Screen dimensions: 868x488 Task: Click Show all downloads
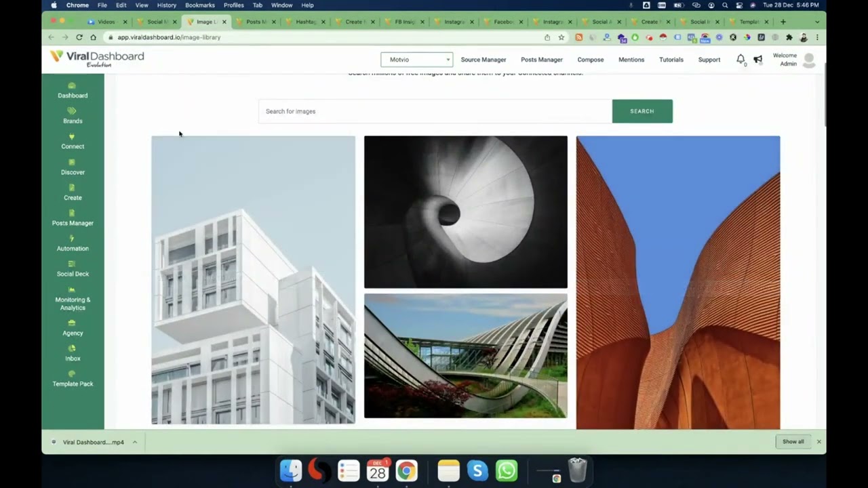click(x=793, y=442)
